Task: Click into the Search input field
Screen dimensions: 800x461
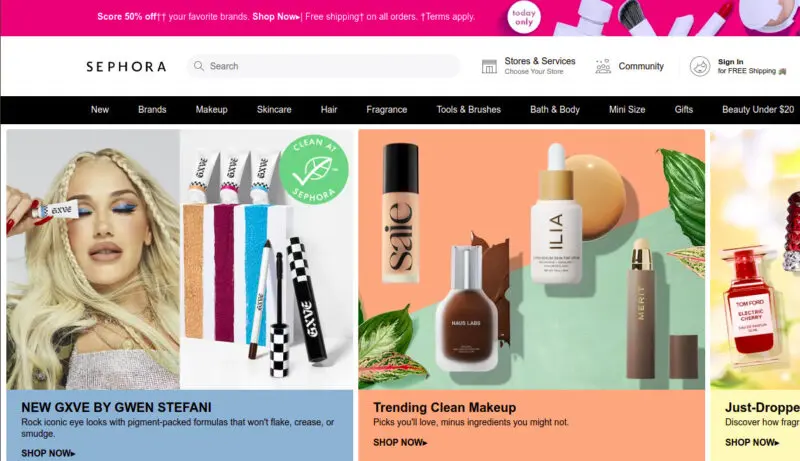Action: [323, 66]
